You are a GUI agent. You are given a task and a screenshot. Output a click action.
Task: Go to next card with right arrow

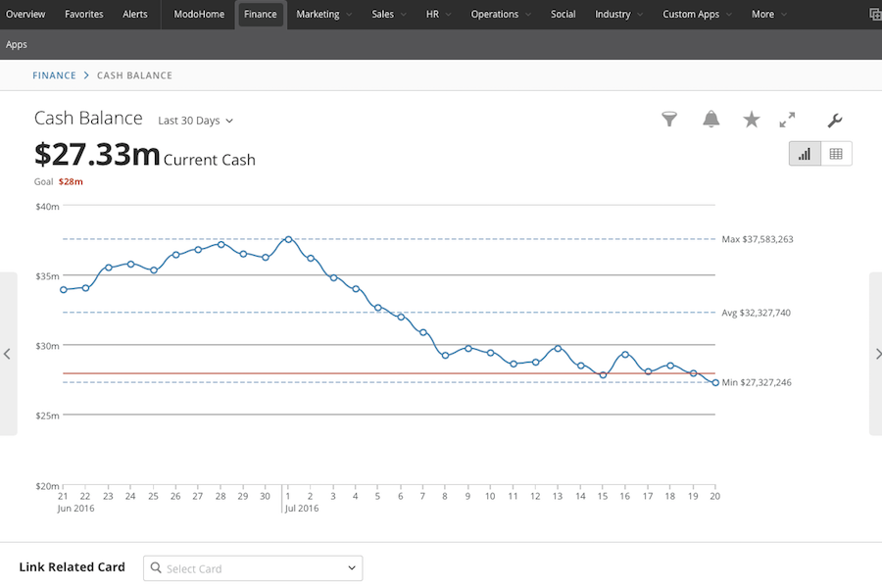click(876, 354)
